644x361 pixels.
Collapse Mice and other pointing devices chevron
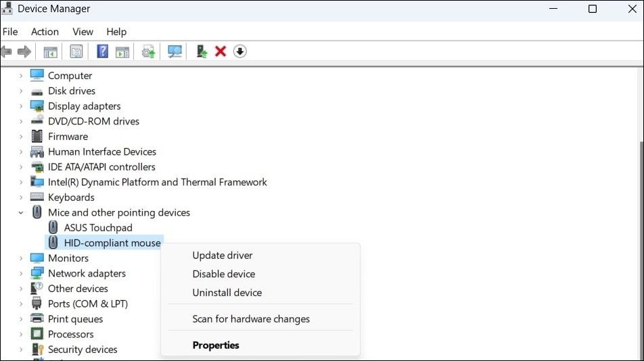coord(21,212)
